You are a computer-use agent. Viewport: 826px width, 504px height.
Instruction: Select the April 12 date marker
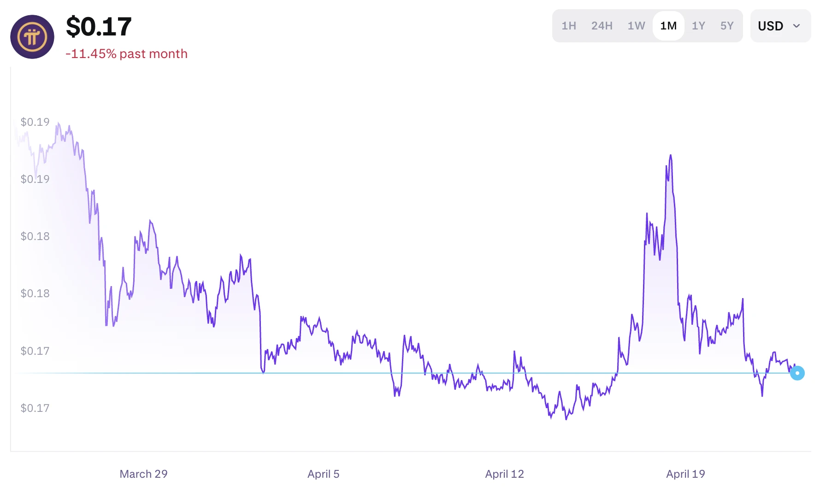pyautogui.click(x=504, y=474)
